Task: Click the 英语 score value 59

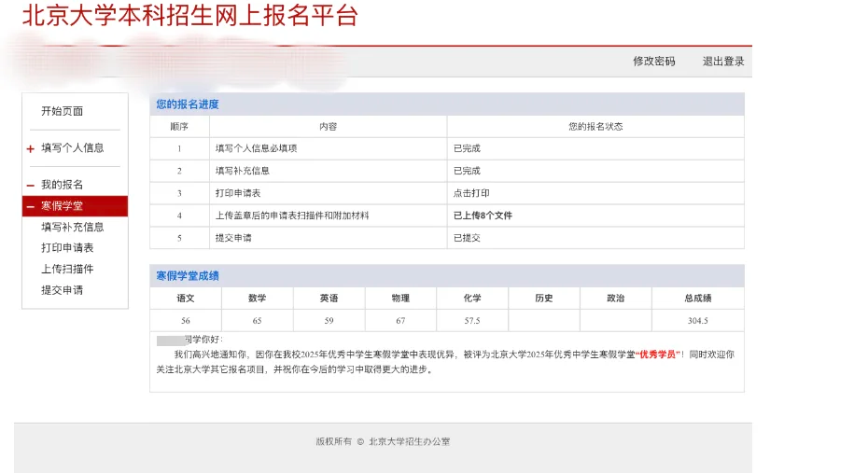Action: pos(329,321)
